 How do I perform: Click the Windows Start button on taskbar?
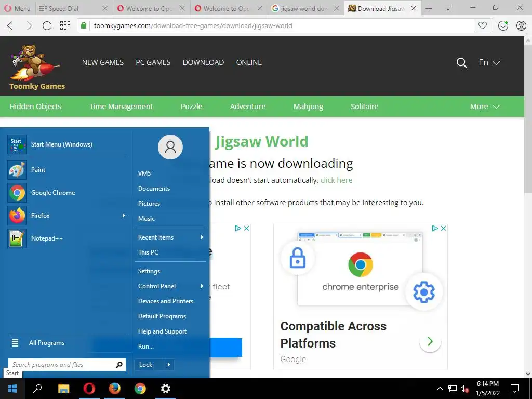coord(12,389)
